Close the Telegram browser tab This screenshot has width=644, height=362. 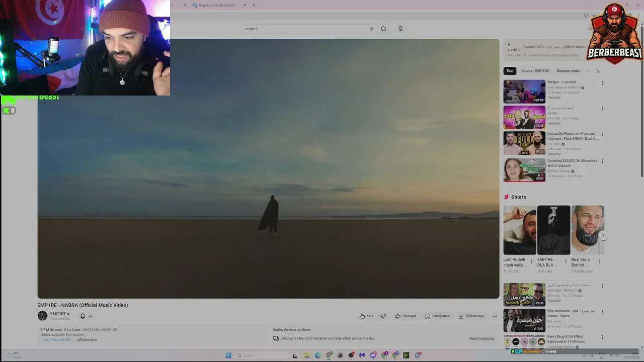pyautogui.click(x=245, y=5)
